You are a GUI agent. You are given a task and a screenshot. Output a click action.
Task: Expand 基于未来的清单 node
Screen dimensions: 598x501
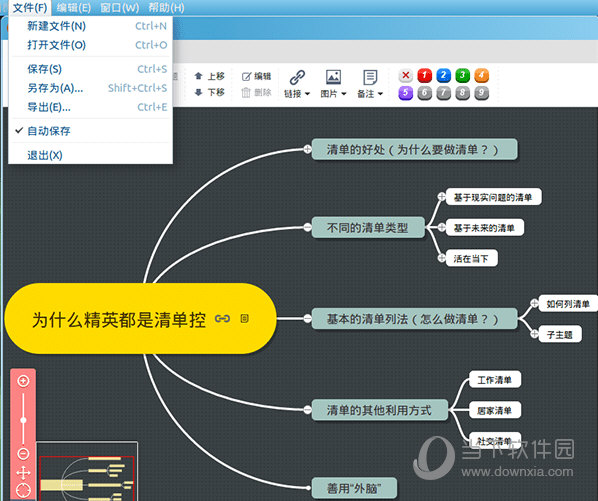(x=442, y=228)
